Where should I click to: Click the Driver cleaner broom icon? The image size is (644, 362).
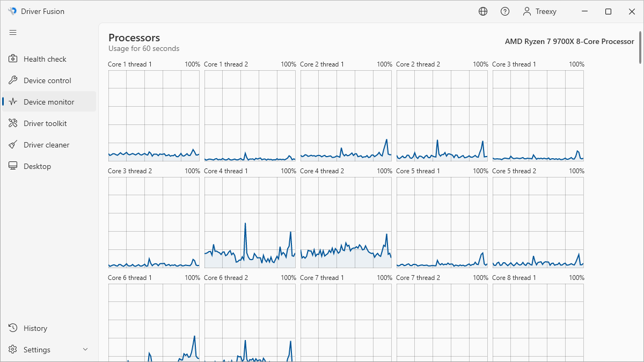click(x=13, y=145)
